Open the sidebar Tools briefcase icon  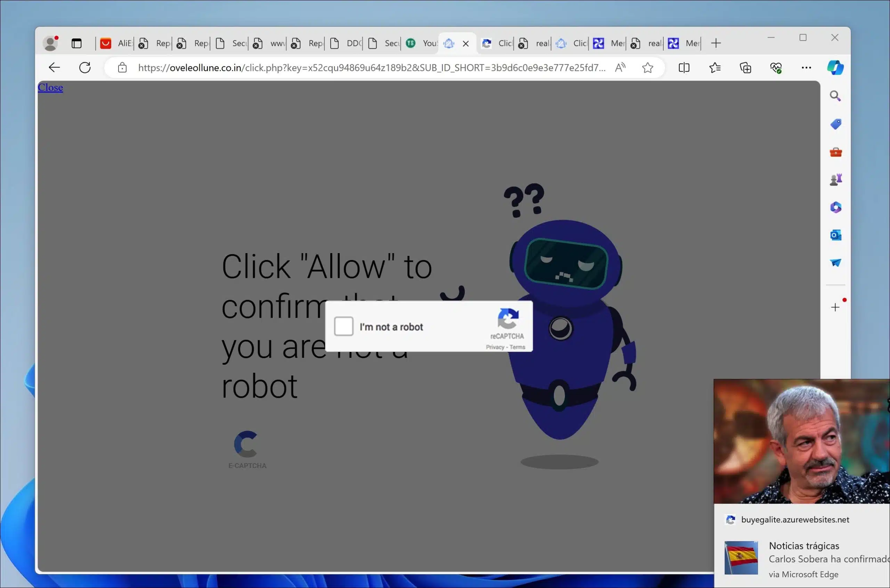point(836,152)
